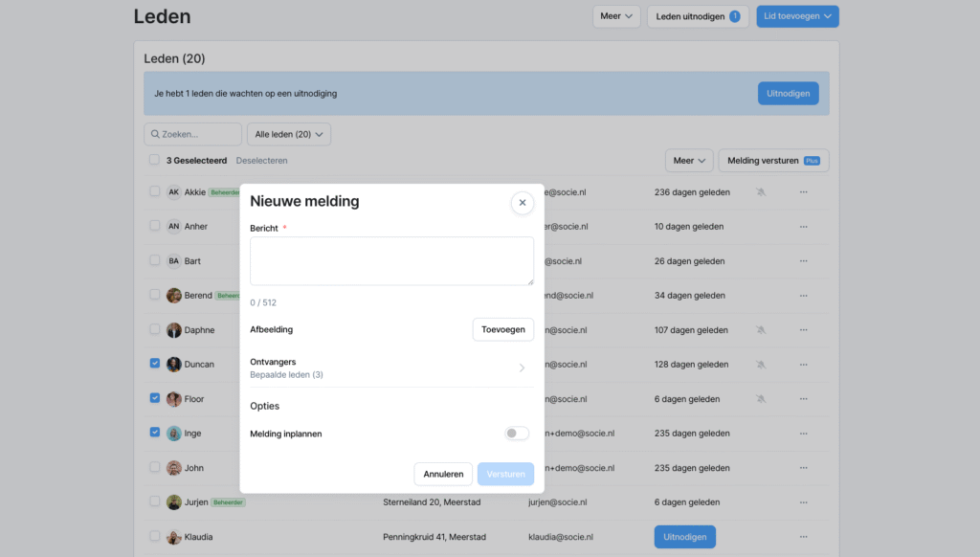This screenshot has width=980, height=557.
Task: Open the Meer menu above the member list
Action: 689,161
